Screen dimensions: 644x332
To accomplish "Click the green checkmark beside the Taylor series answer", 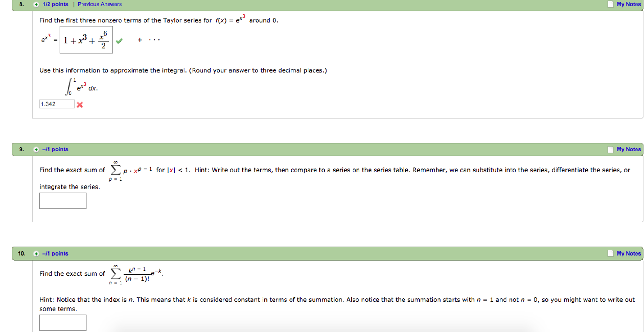I will (x=119, y=41).
